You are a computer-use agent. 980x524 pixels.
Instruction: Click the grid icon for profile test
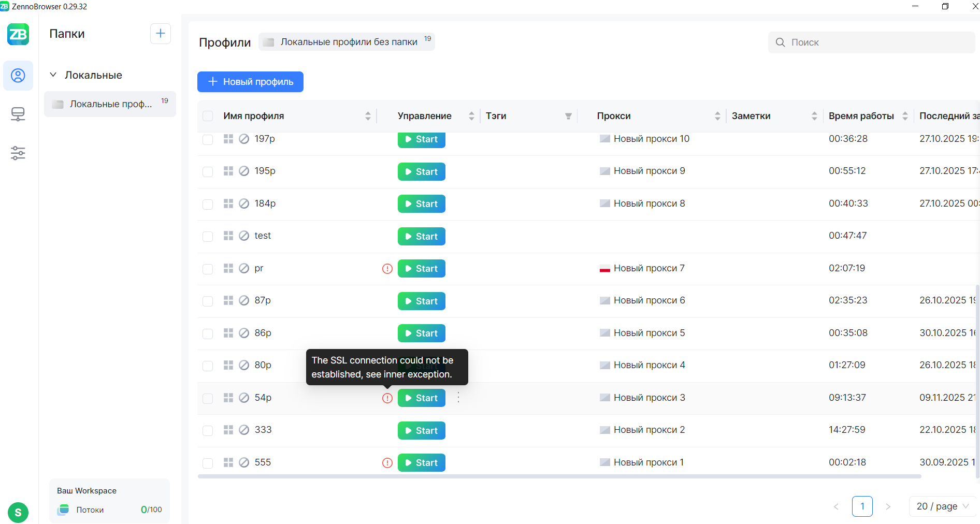(x=228, y=236)
